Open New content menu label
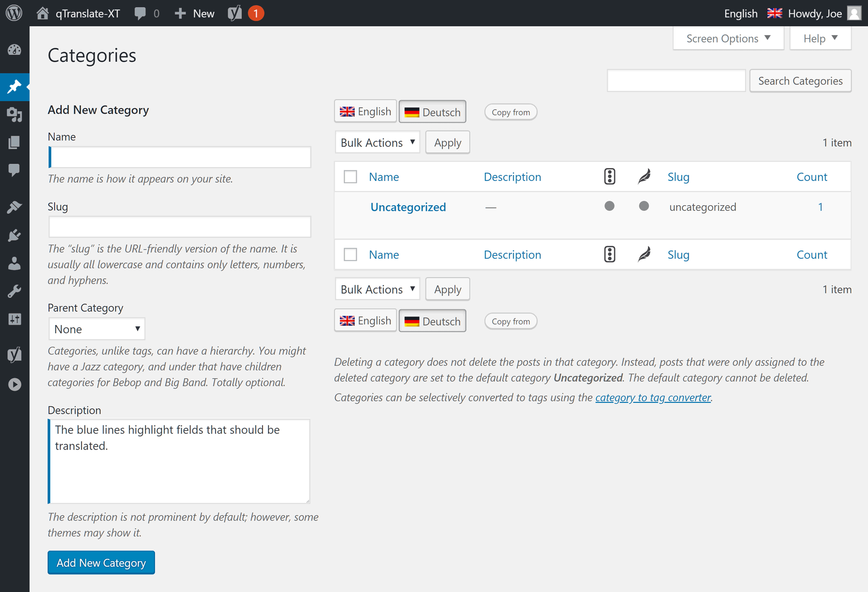Image resolution: width=868 pixels, height=592 pixels. pos(204,13)
